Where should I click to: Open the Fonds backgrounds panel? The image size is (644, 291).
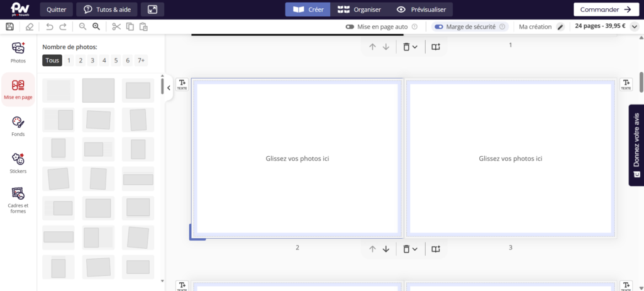(18, 127)
